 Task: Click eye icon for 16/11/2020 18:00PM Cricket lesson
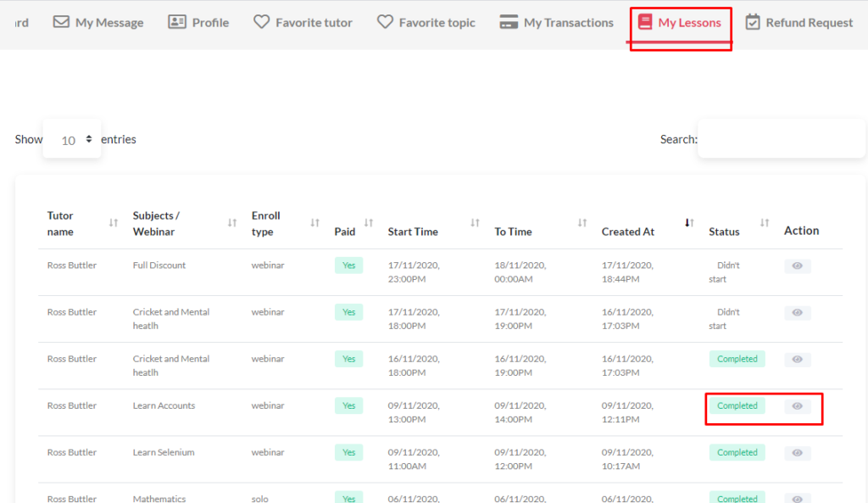(x=797, y=360)
